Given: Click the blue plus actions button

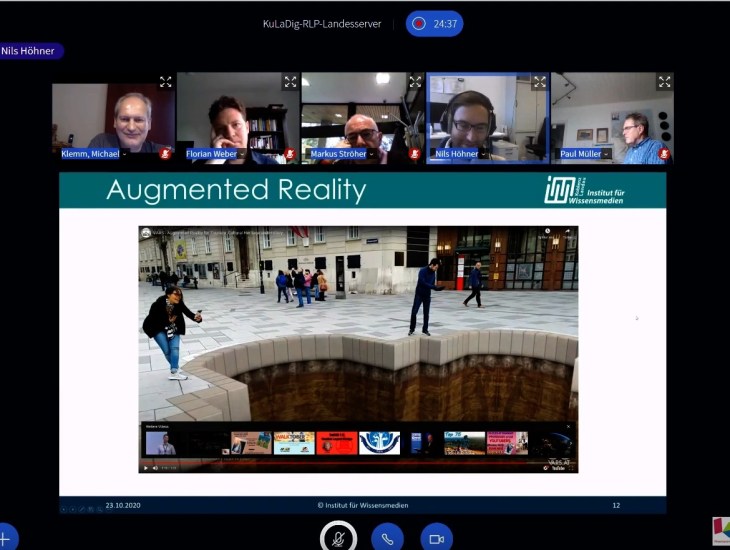Looking at the screenshot, I should pyautogui.click(x=6, y=538).
